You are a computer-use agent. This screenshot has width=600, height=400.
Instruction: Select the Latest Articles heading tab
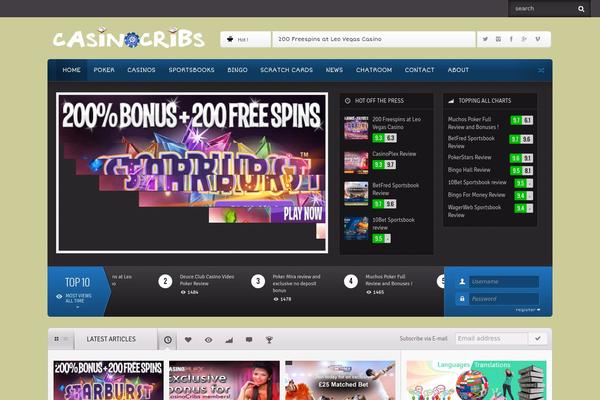(x=111, y=339)
